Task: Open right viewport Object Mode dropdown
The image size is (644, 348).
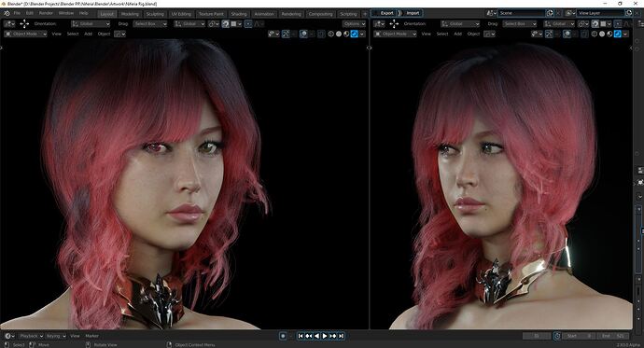Action: 395,34
